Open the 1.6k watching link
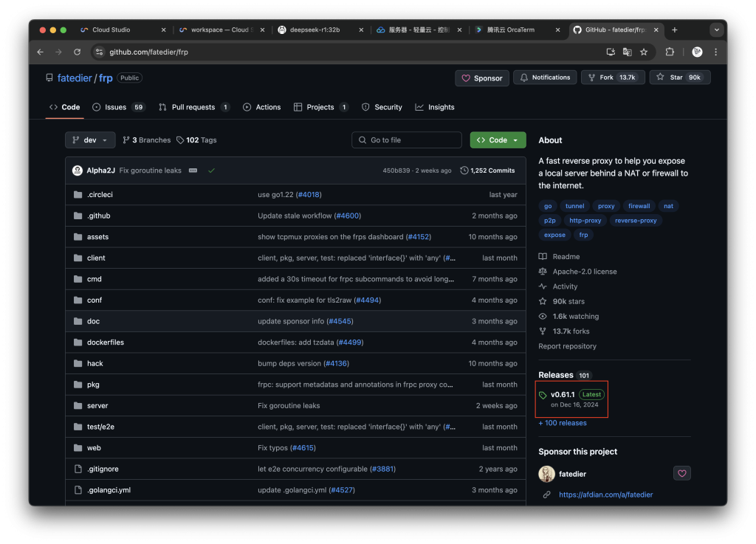The height and width of the screenshot is (544, 756). click(x=569, y=317)
